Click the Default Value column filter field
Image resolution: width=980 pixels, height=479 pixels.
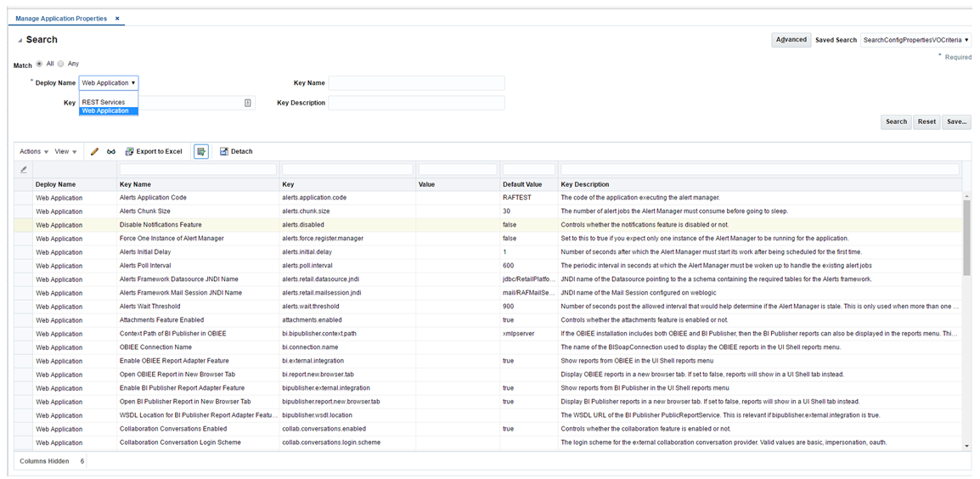click(x=529, y=170)
